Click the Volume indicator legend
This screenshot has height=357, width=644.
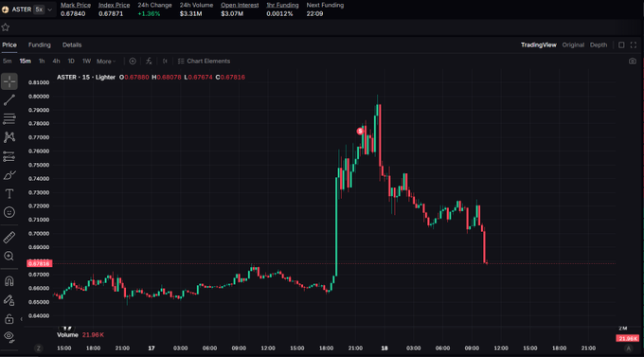coord(67,335)
